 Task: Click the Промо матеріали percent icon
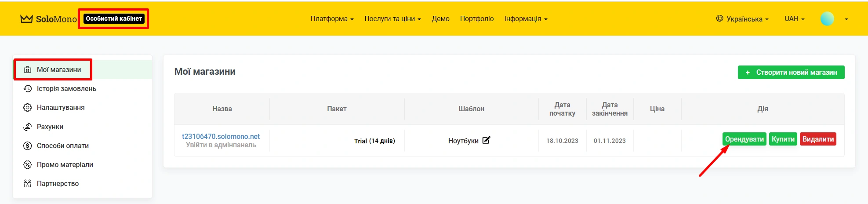(27, 164)
